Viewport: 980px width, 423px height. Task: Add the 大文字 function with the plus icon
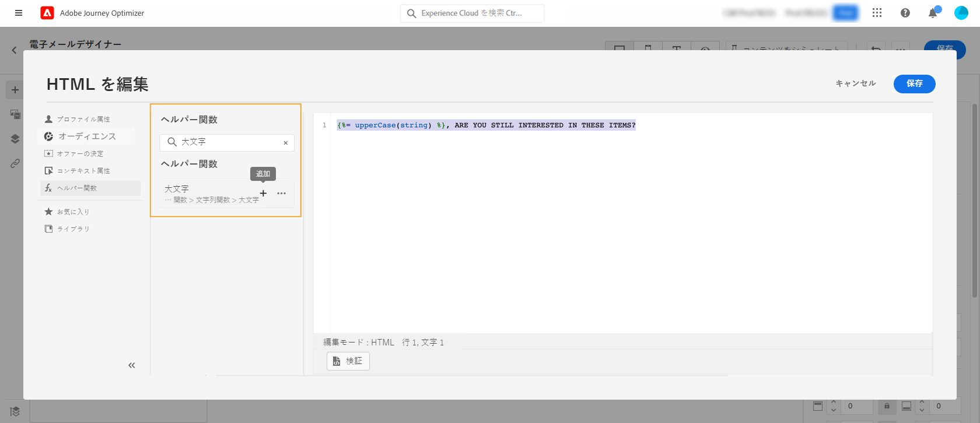[263, 193]
